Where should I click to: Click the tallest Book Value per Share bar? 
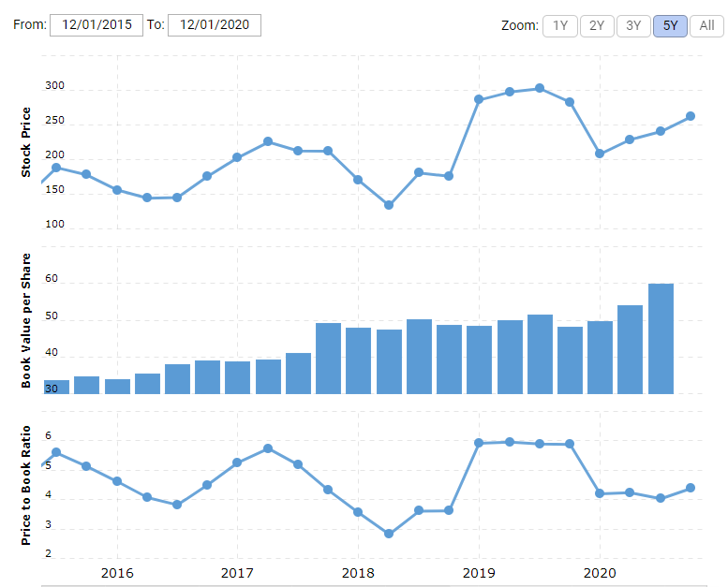[x=661, y=338]
